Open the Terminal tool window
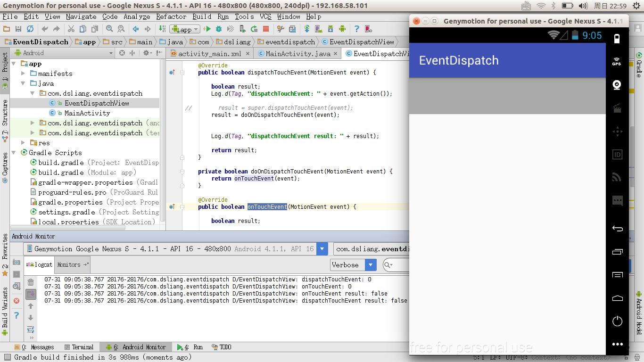 pos(79,347)
